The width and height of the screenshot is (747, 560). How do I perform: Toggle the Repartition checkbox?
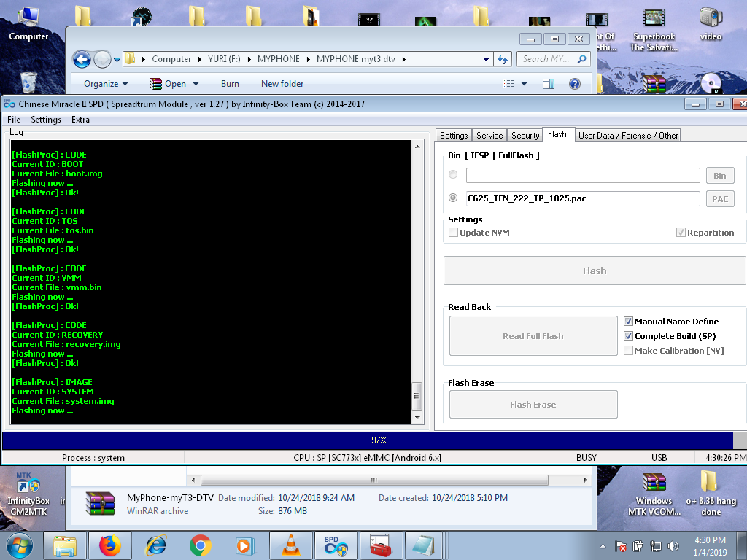click(x=681, y=233)
